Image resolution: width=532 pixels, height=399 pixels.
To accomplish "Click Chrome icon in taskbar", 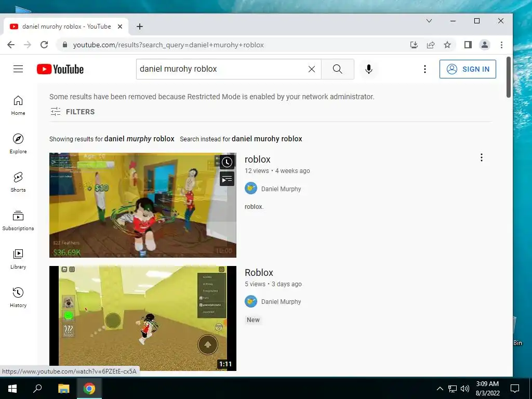I will click(89, 389).
